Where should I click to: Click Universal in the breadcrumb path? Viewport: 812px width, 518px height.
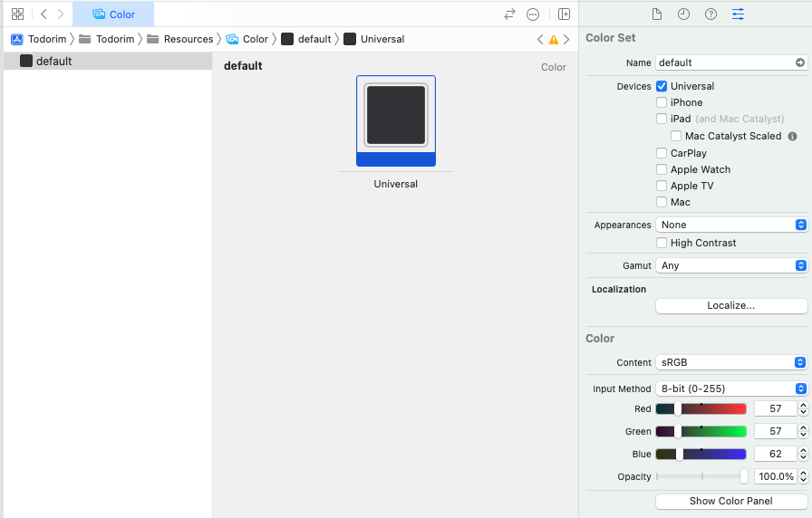tap(374, 39)
